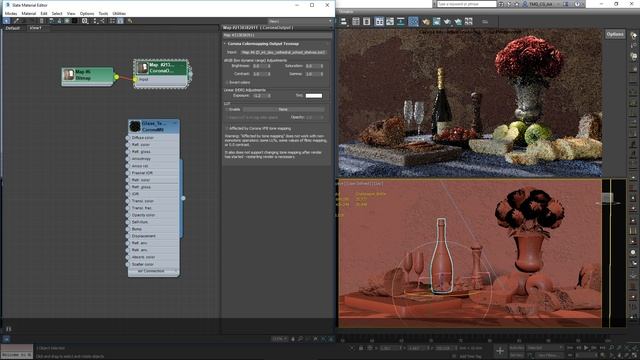Open the Schematic View icon in 3ds Max toolbar
The height and width of the screenshot is (360, 640).
(400, 21)
